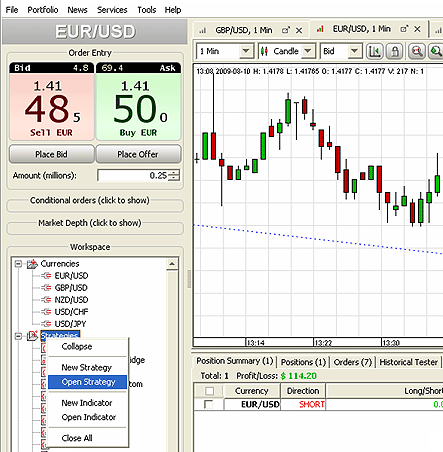Click the padlock lock-chart icon
Screen dimensions: 443x452
(394, 51)
